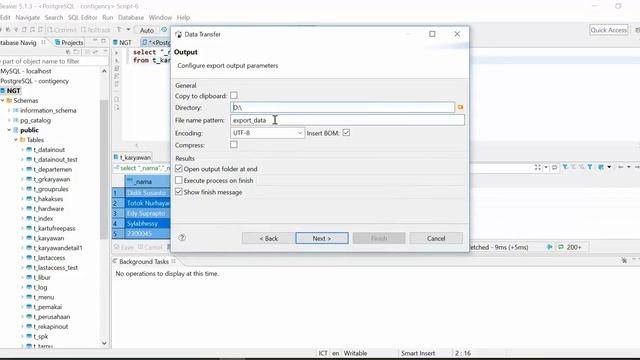
Task: Expand the pg_catalog node
Action: (9, 120)
